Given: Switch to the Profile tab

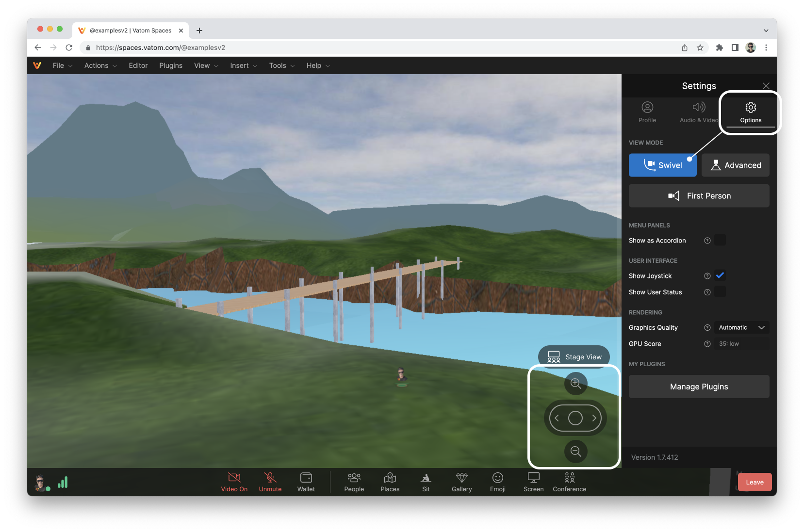Looking at the screenshot, I should point(647,113).
